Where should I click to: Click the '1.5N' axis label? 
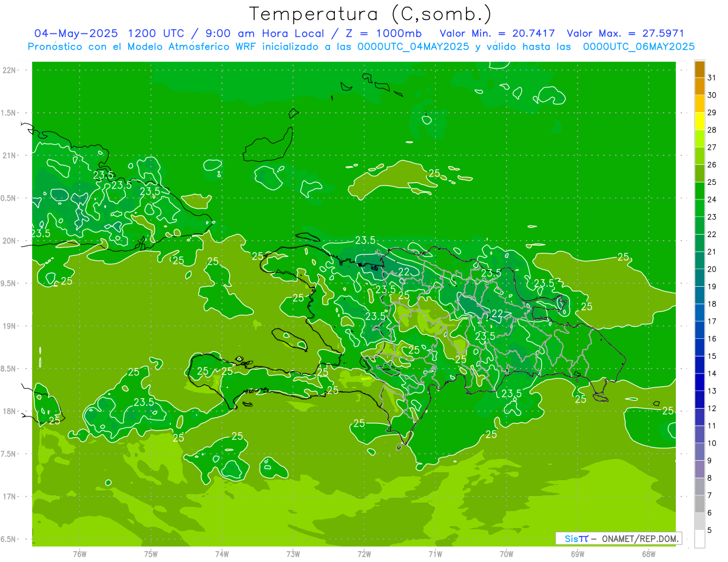pos(9,113)
